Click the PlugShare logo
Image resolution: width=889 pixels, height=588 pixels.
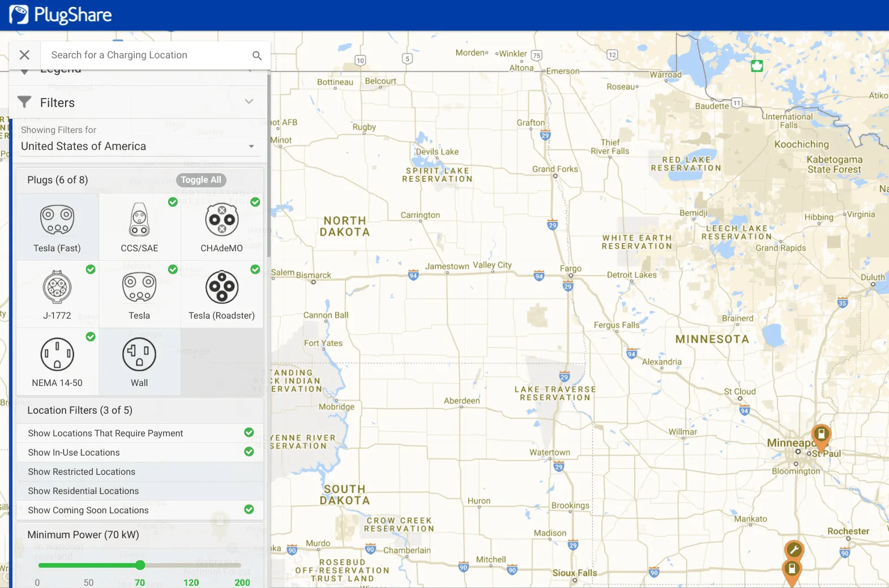coord(61,15)
